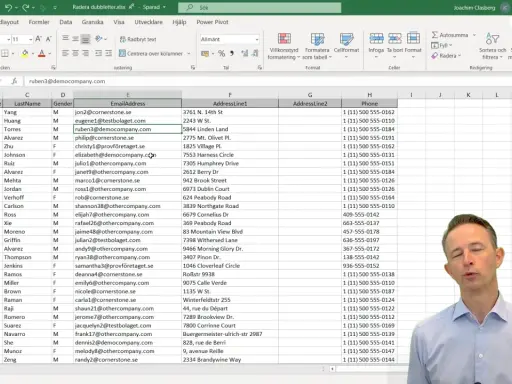Expand Centrera över kolumner dropdown arrow
This screenshot has width=512, height=384.
pos(189,54)
